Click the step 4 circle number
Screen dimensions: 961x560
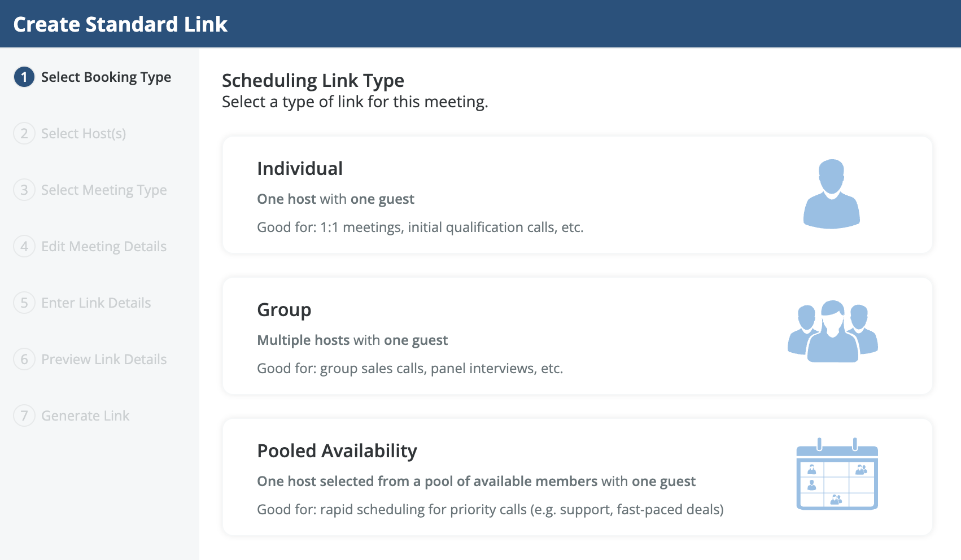[24, 247]
